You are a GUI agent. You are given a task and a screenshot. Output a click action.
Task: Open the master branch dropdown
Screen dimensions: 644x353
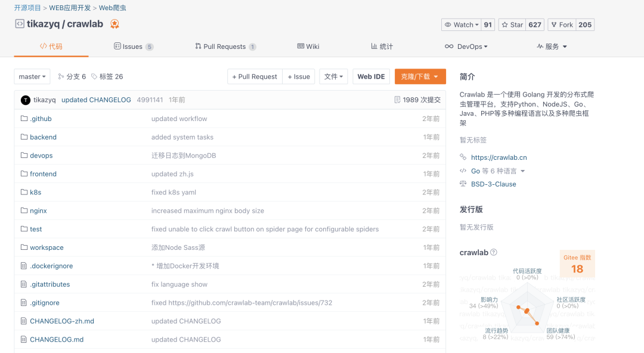[x=32, y=77]
